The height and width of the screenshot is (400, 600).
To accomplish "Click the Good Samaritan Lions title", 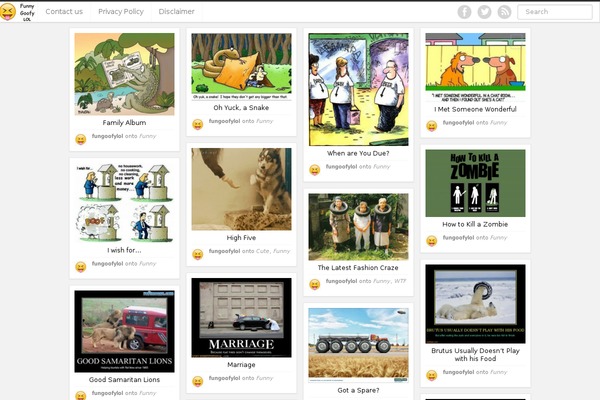I will (124, 380).
